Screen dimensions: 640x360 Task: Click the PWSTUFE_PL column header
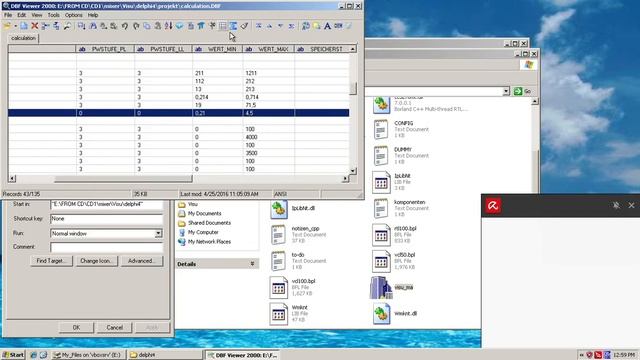coord(105,49)
